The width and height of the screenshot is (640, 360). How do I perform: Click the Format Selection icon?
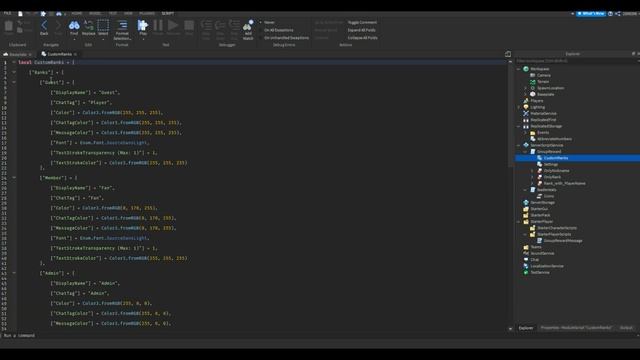(122, 26)
